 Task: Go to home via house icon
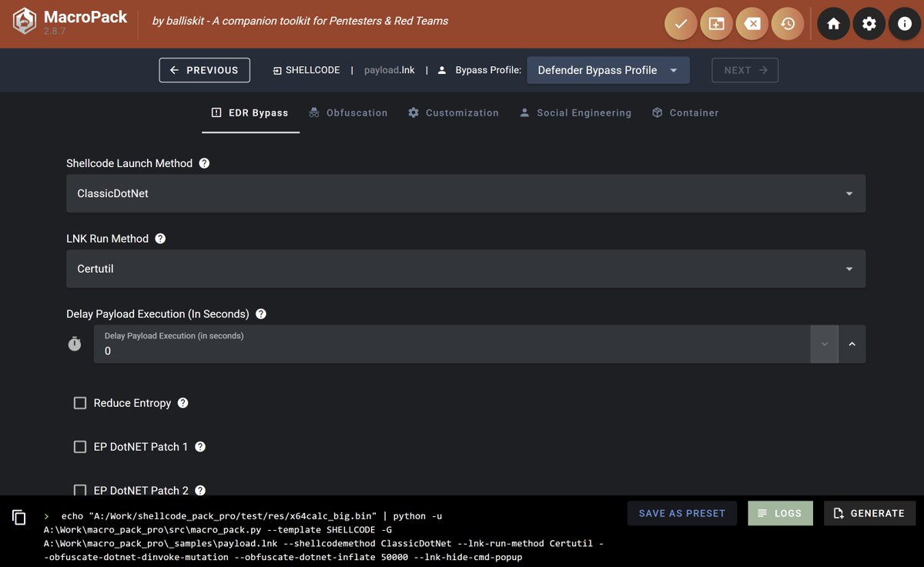(833, 24)
